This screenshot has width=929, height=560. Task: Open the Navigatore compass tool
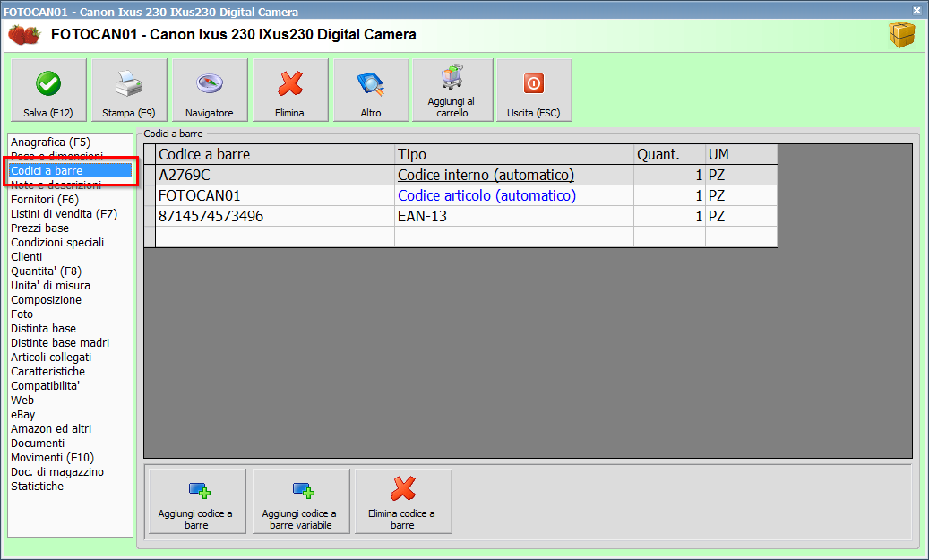pyautogui.click(x=210, y=90)
